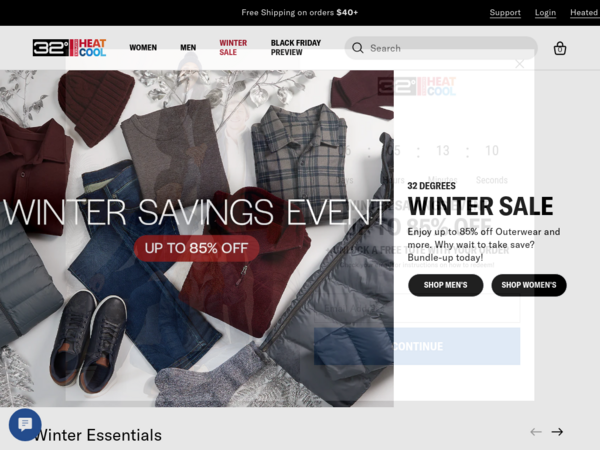Click the Shop Women's button
Screen dimensions: 600x450
click(x=529, y=285)
